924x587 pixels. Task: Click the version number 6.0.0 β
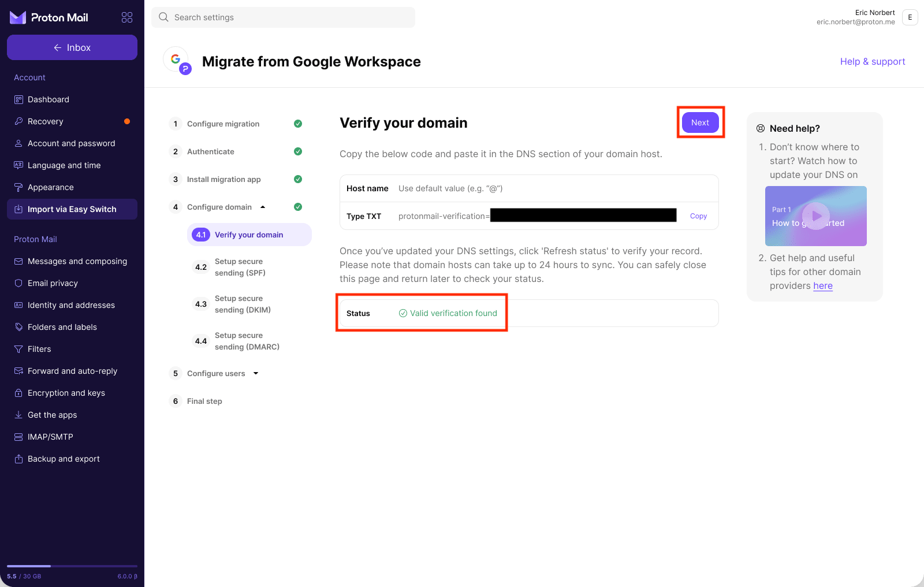[x=128, y=576]
